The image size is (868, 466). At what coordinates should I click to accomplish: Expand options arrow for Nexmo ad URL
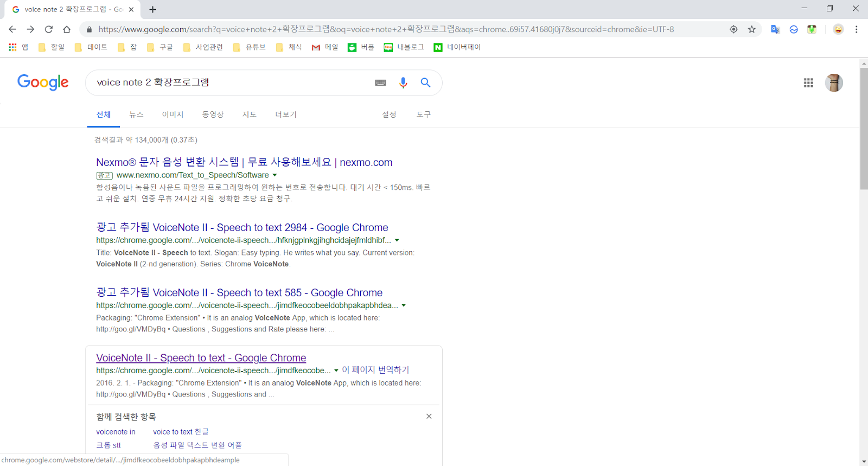(x=275, y=175)
